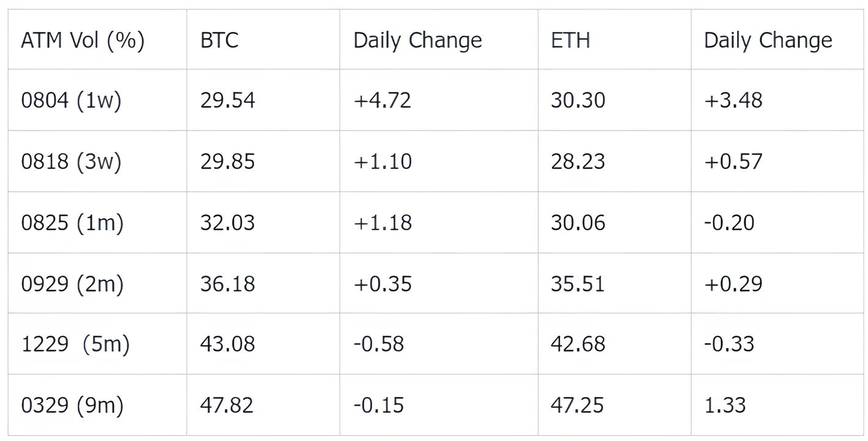Click the -0.58 daily change cell
Screen dimensions: 868x441
379,344
